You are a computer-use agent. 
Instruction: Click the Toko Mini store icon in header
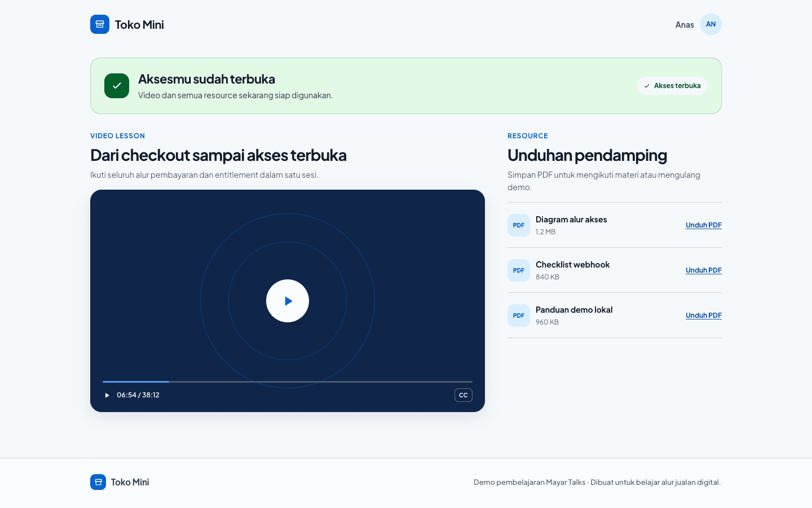coord(100,24)
